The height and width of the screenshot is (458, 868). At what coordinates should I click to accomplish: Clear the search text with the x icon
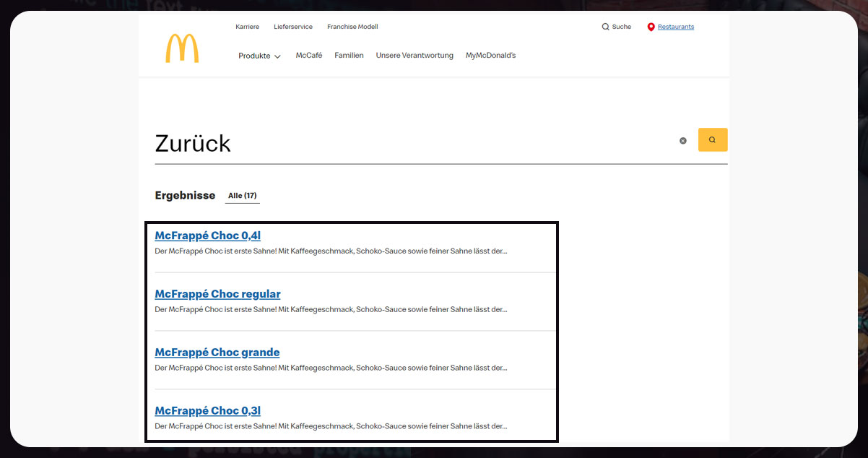click(683, 141)
